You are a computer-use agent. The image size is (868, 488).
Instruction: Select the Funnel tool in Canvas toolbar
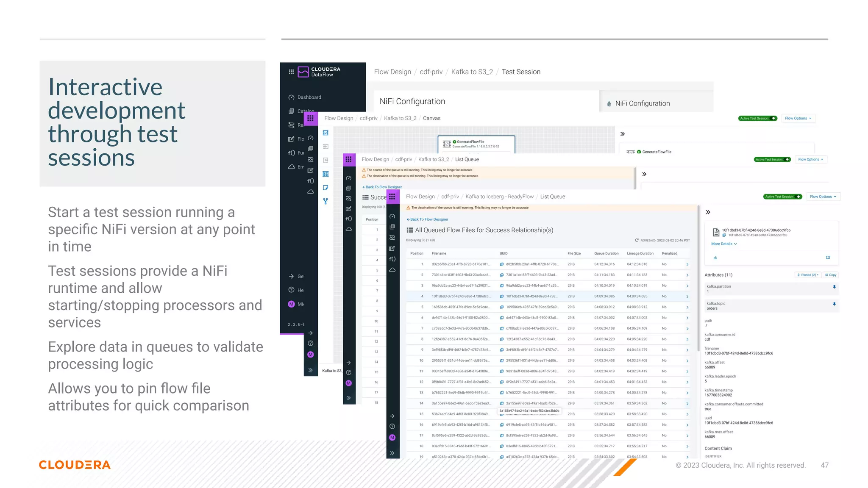325,201
